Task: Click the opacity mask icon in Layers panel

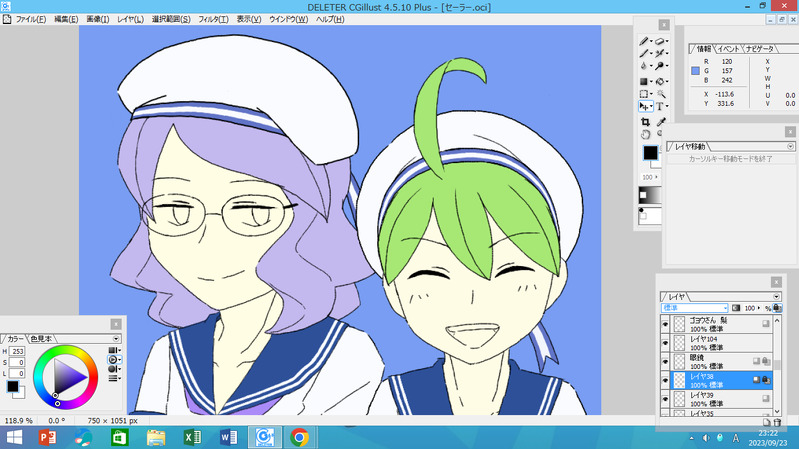Action: (736, 308)
